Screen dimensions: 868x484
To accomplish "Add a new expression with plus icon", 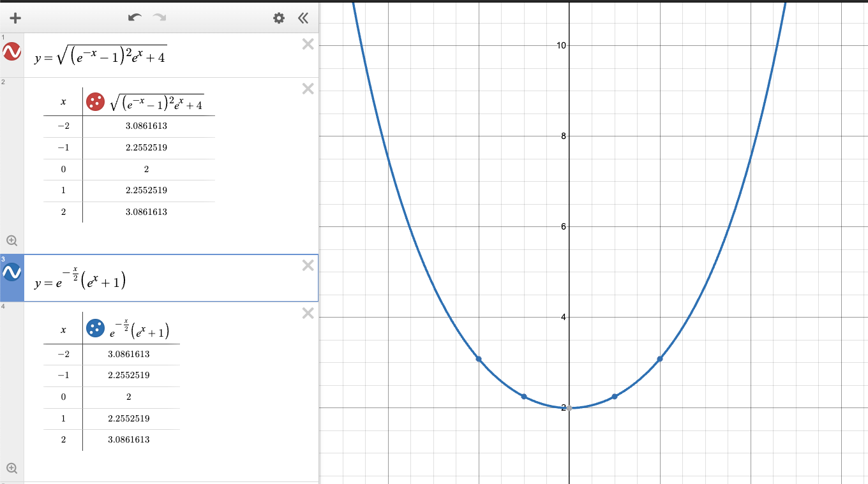I will (15, 18).
